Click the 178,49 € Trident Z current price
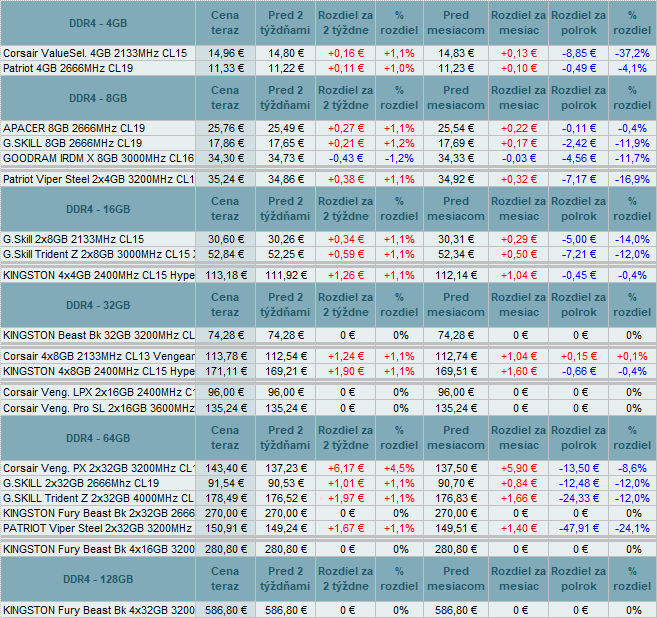Image resolution: width=657 pixels, height=618 pixels. click(225, 498)
